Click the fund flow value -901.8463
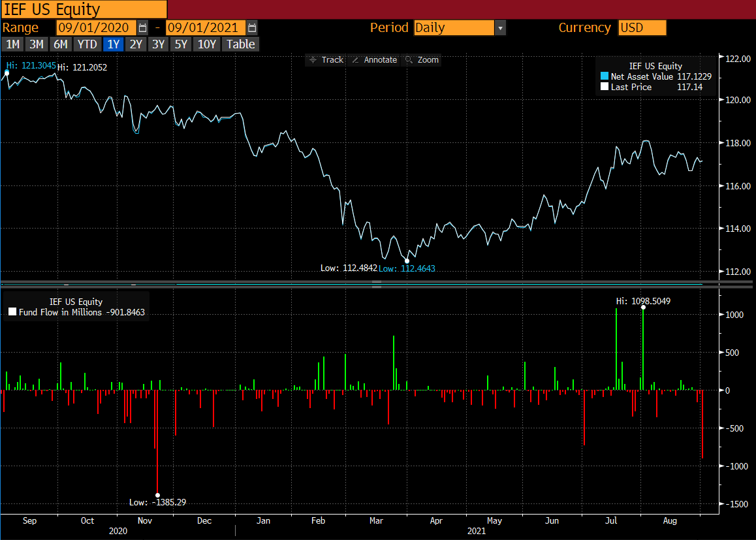The image size is (756, 540). point(125,312)
